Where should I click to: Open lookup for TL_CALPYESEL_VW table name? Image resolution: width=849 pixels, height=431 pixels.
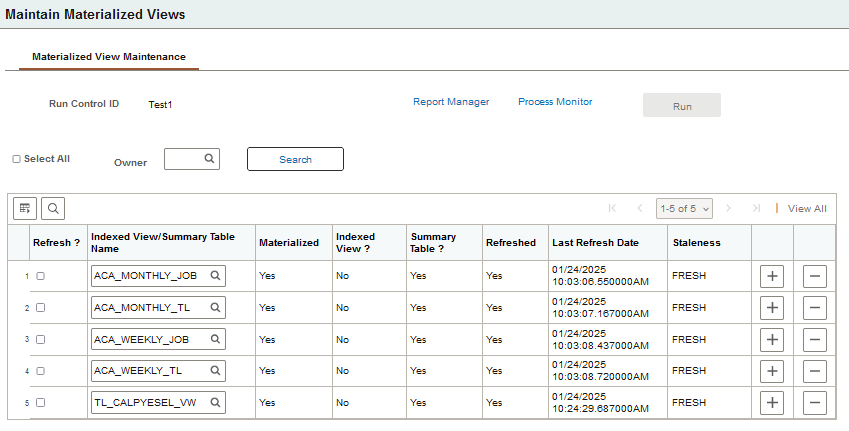tap(215, 403)
